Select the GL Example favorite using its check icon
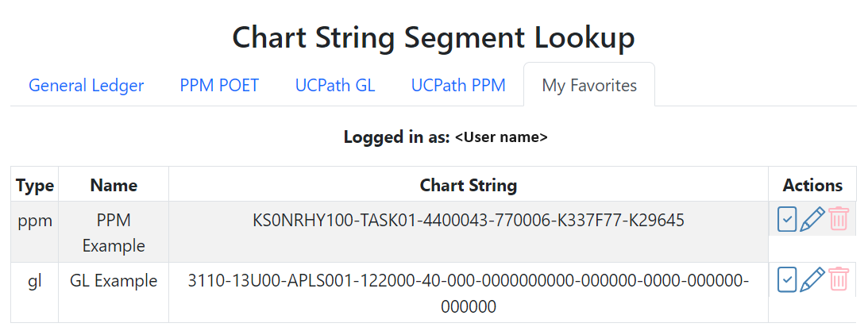 click(786, 279)
